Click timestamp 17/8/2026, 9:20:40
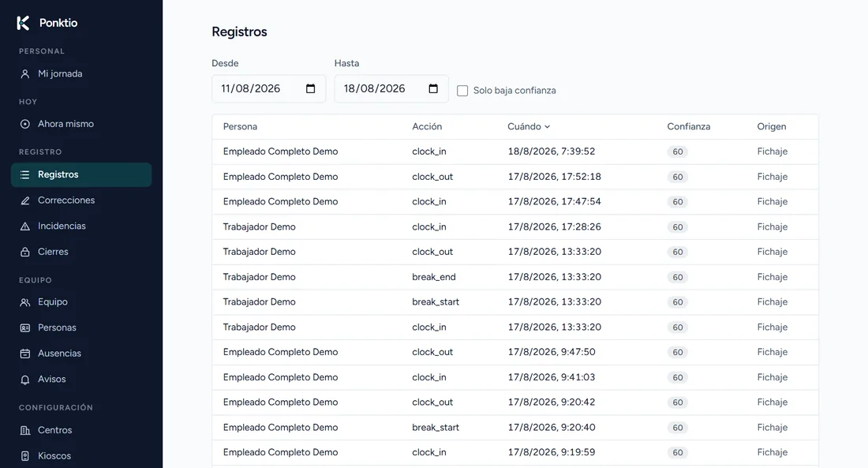This screenshot has height=468, width=868. 552,428
